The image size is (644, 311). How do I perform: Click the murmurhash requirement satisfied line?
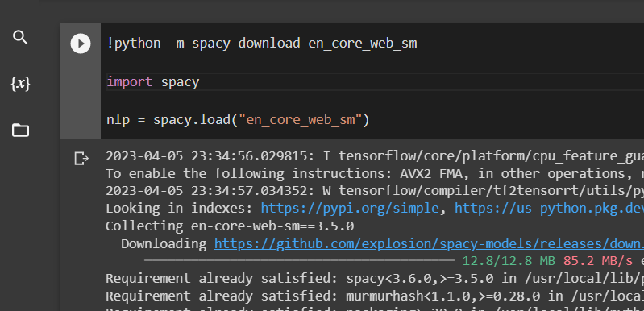pos(375,296)
